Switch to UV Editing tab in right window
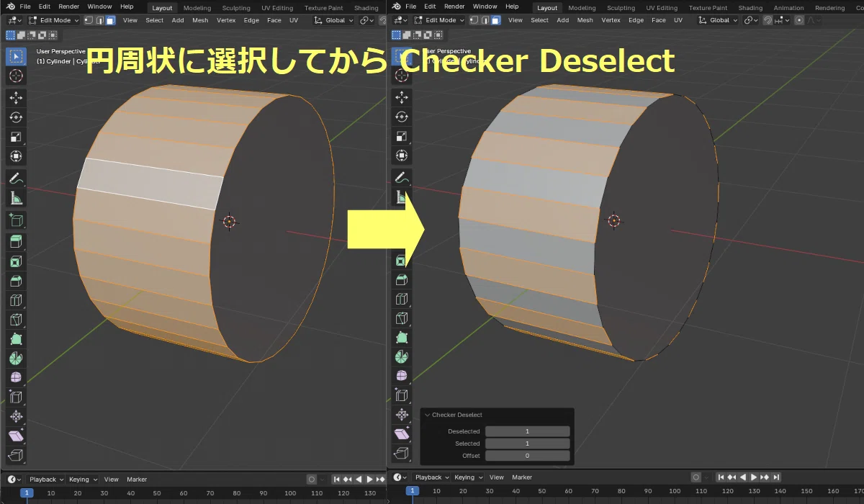This screenshot has width=864, height=504. 662,8
